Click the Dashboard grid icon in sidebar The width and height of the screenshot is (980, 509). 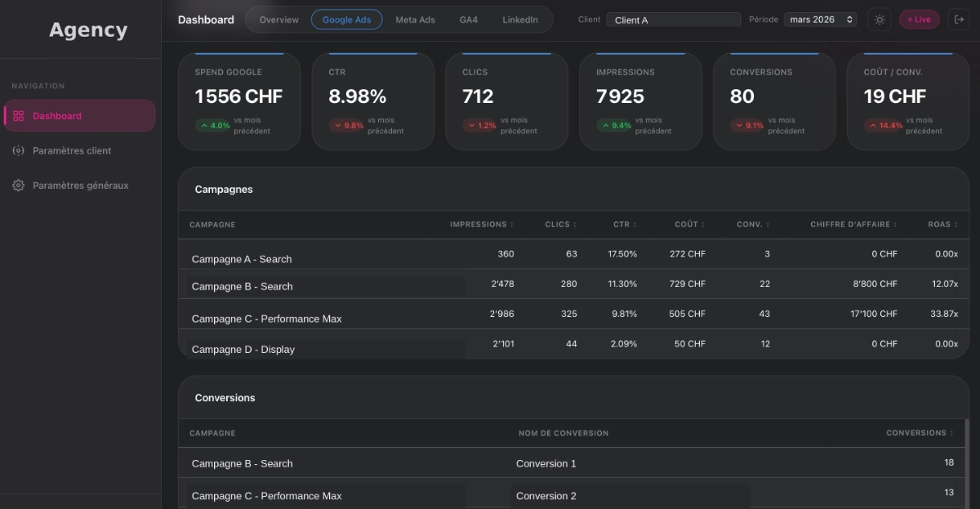18,116
